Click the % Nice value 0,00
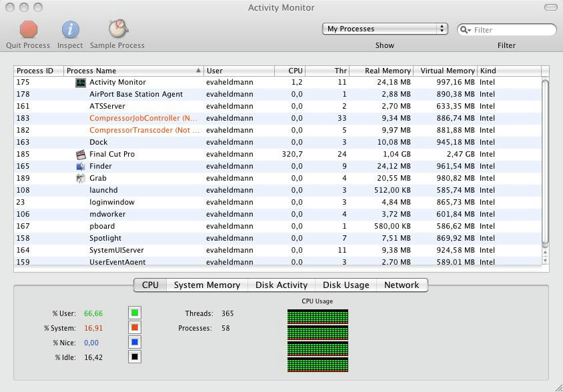Screen dimensions: 563x392 click(91, 343)
